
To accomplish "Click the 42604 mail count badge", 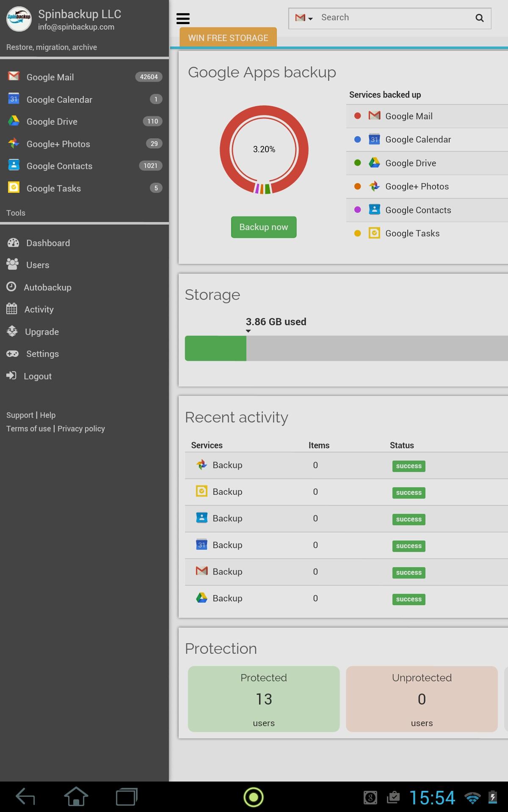I will pyautogui.click(x=149, y=77).
